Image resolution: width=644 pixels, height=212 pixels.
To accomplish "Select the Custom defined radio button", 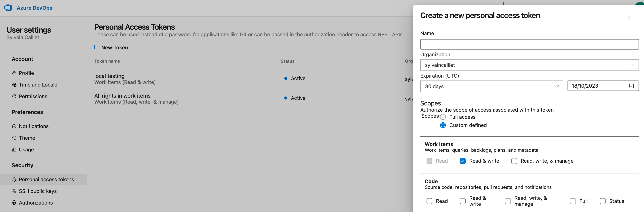I will [x=443, y=125].
